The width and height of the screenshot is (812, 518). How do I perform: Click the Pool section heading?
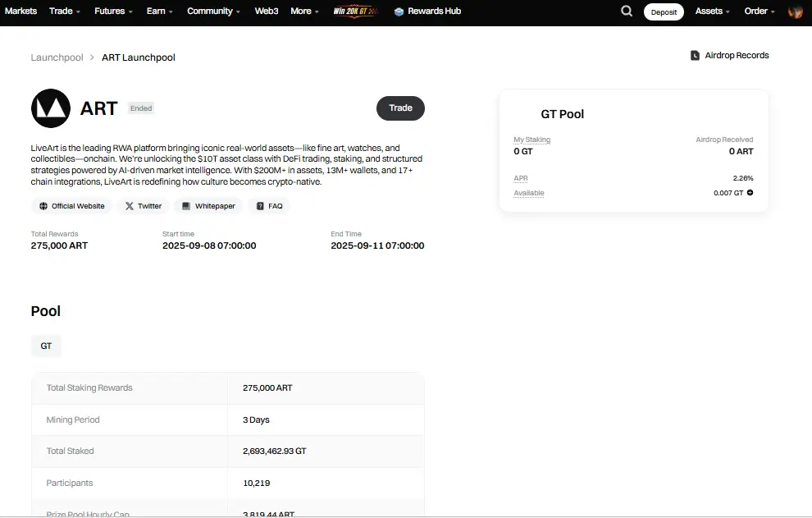tap(46, 311)
